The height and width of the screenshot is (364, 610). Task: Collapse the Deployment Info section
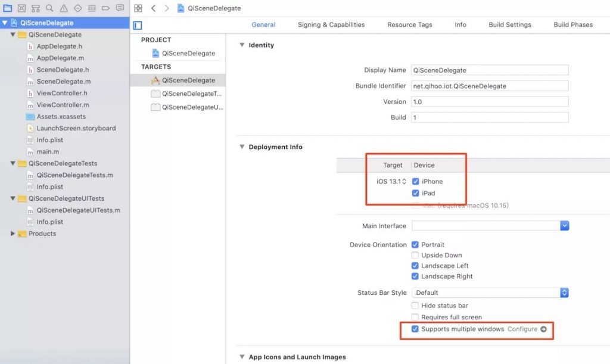tap(242, 147)
